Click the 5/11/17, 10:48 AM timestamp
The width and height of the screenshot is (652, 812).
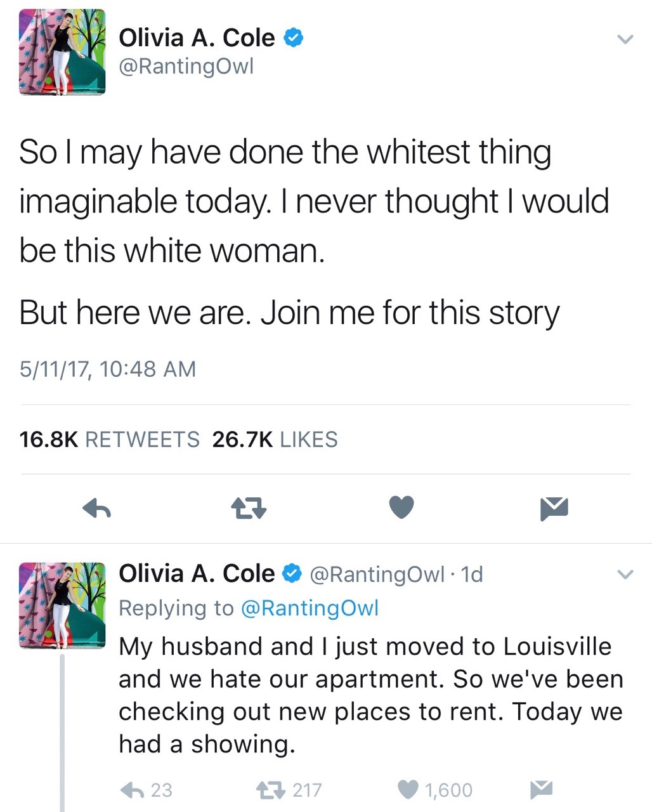coord(108,369)
